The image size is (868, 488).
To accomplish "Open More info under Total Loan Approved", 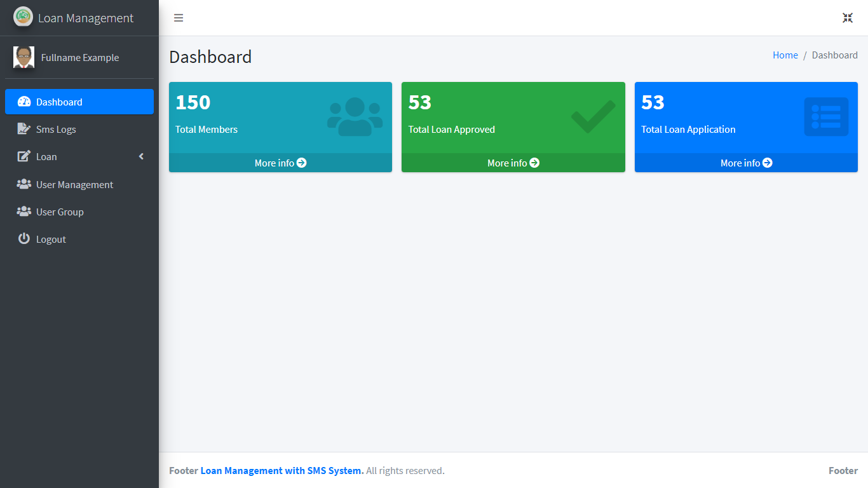I will tap(513, 163).
